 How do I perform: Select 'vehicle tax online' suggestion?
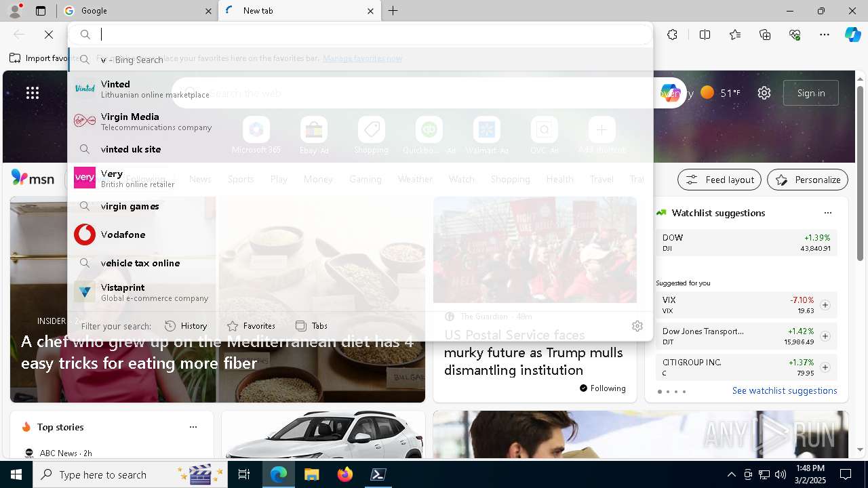coord(360,263)
